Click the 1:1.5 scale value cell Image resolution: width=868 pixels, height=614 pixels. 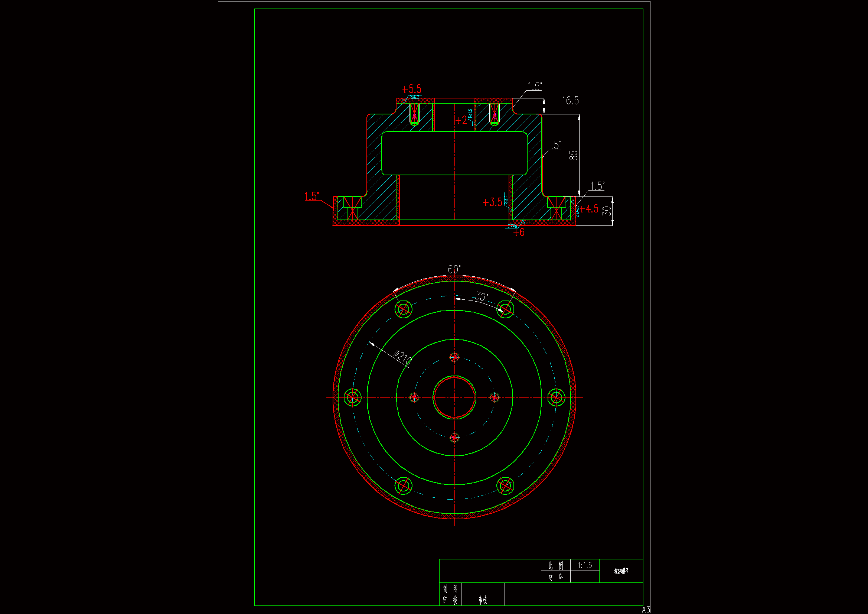click(x=584, y=565)
